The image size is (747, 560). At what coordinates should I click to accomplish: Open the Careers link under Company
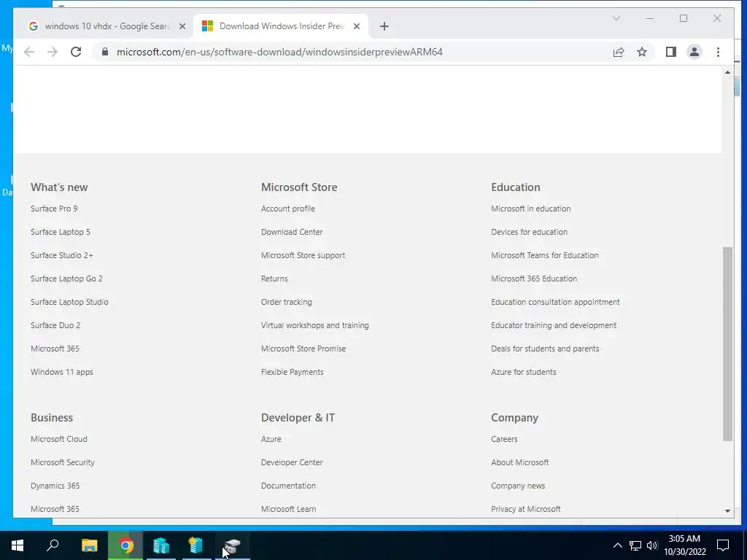click(504, 439)
